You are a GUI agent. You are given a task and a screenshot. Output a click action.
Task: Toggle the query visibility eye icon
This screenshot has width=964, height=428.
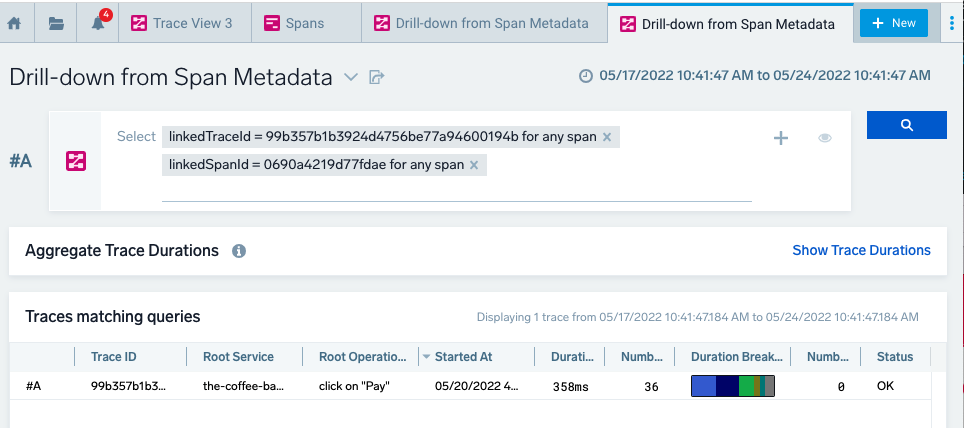[x=825, y=138]
